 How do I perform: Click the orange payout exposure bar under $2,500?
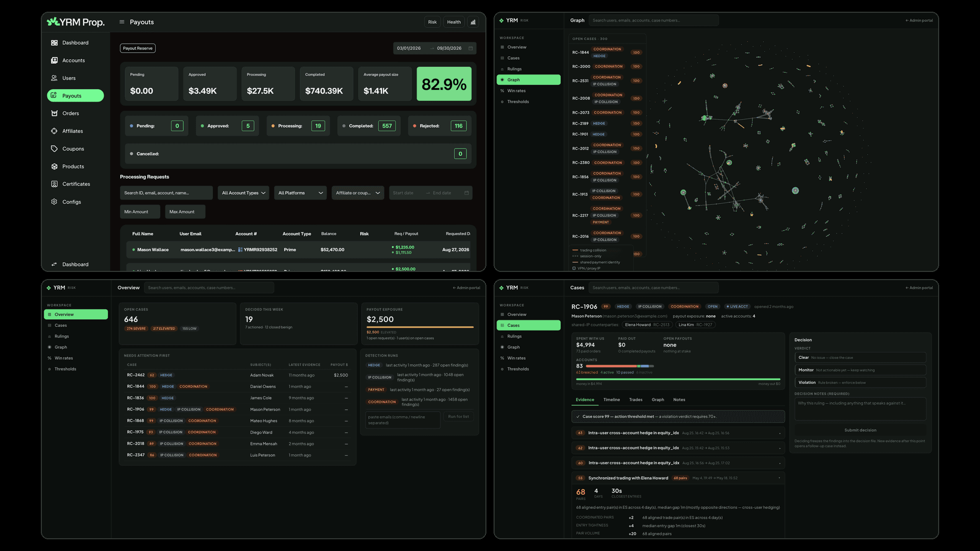pos(420,327)
